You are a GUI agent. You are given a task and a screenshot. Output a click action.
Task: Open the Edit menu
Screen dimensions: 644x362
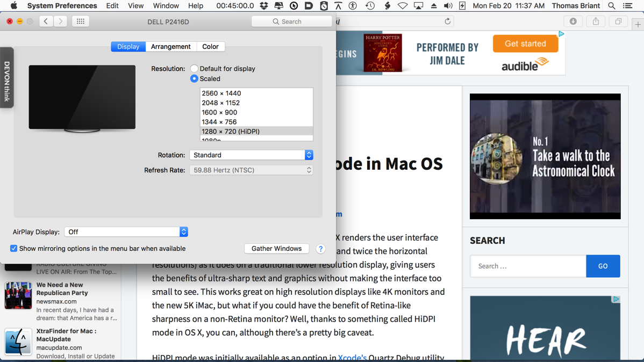click(112, 6)
